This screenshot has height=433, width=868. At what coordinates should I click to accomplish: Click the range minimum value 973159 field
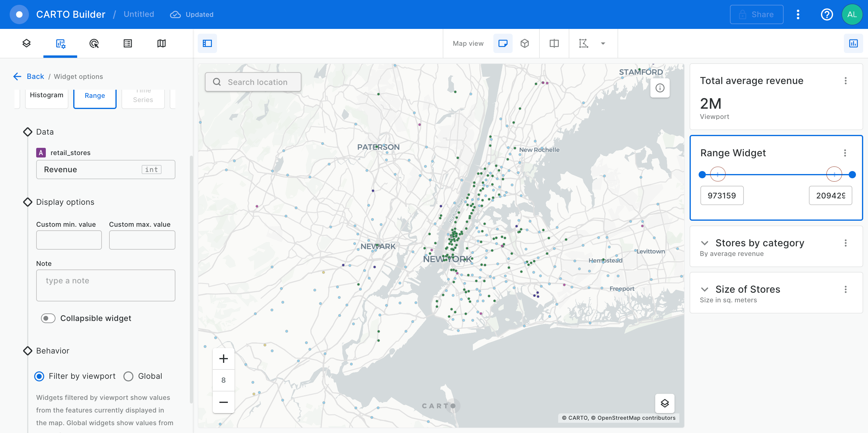pyautogui.click(x=722, y=195)
